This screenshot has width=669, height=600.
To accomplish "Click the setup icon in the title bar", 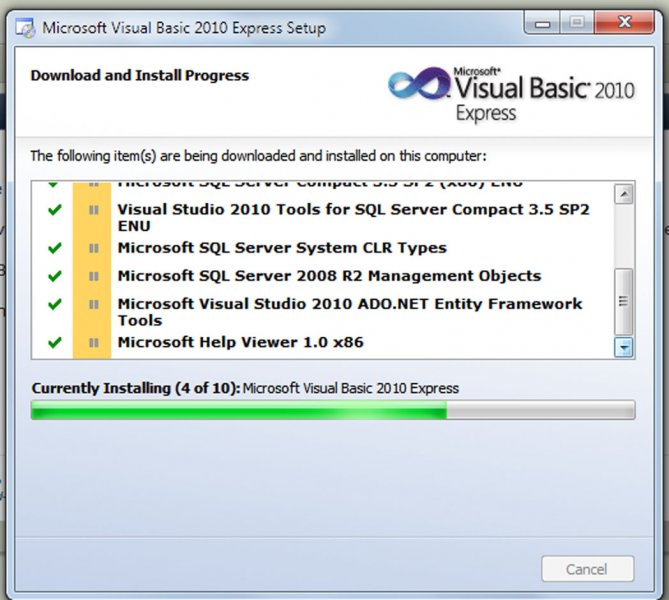I will (25, 28).
